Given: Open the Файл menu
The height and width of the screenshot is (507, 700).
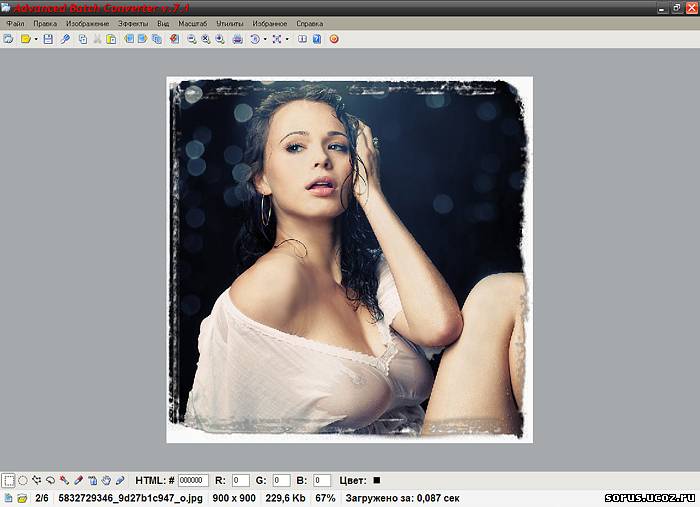Looking at the screenshot, I should [15, 22].
